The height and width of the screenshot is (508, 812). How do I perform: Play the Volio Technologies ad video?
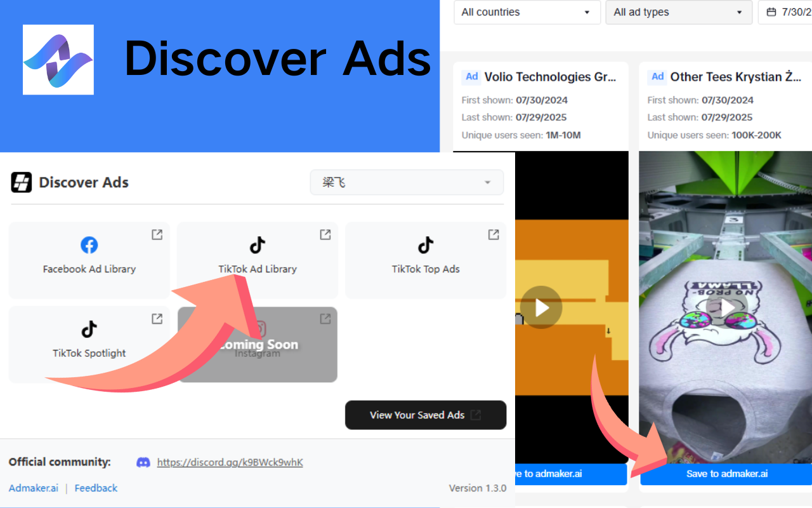[541, 307]
